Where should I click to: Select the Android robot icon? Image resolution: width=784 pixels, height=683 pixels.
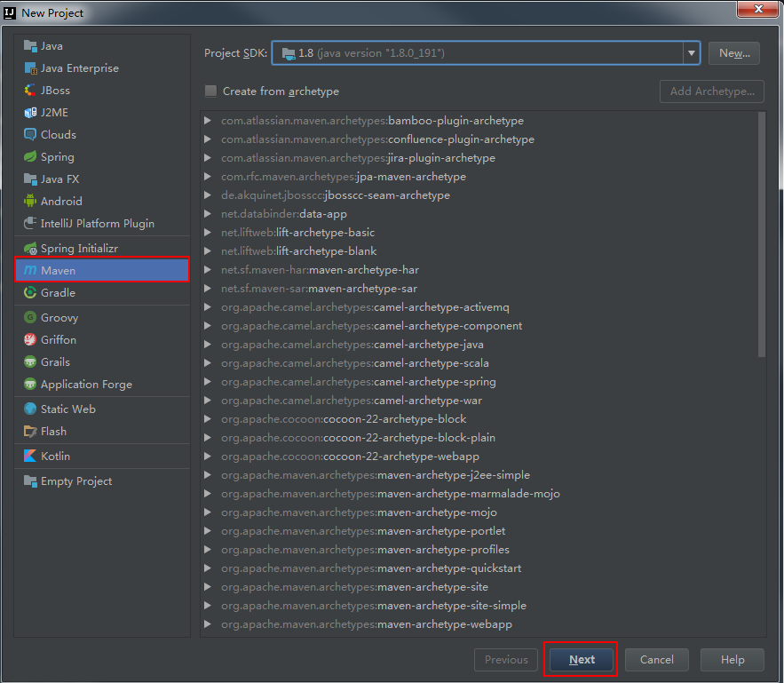click(x=30, y=201)
